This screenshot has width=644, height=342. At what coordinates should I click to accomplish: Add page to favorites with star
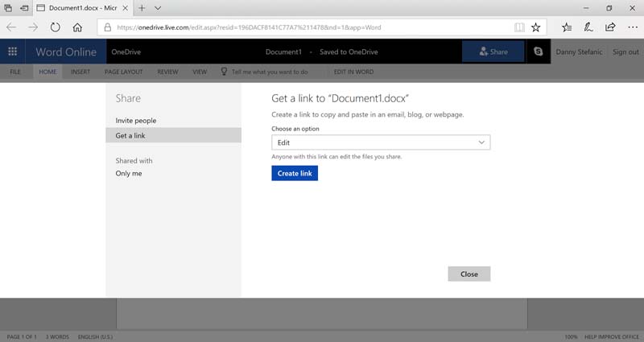535,27
